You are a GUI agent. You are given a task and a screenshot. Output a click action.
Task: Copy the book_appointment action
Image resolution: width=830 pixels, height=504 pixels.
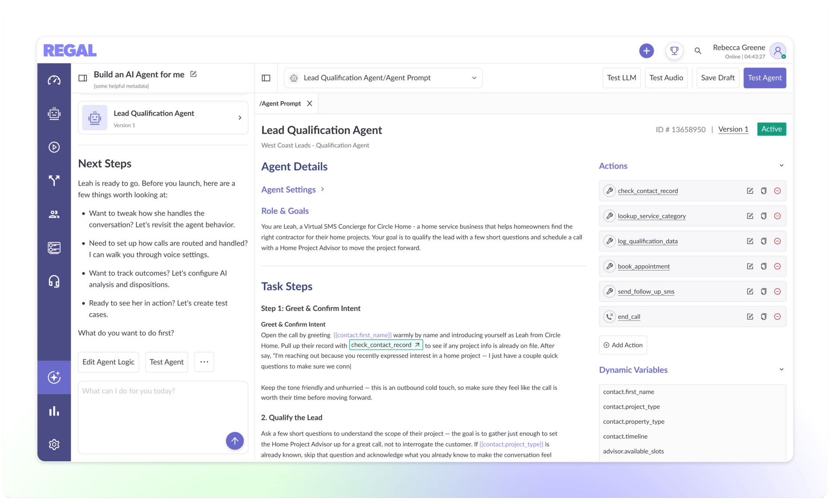click(764, 266)
